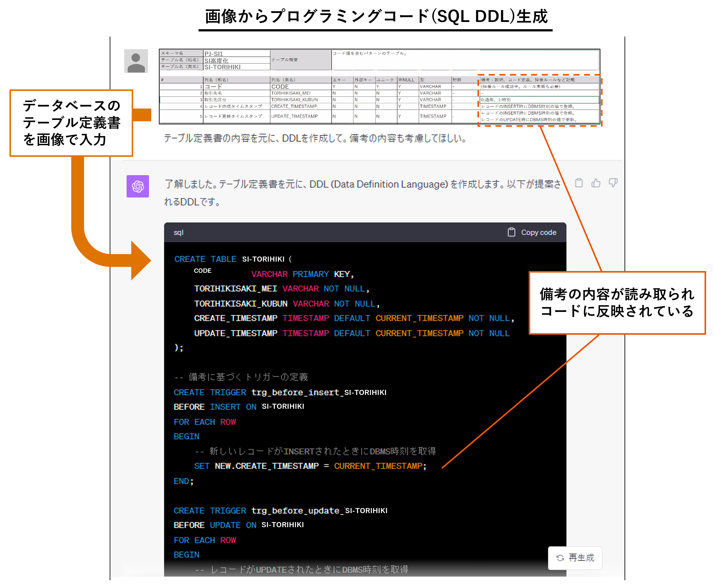Click the BEFORE UPDATE ON line
The width and height of the screenshot is (714, 588).
coord(239,525)
